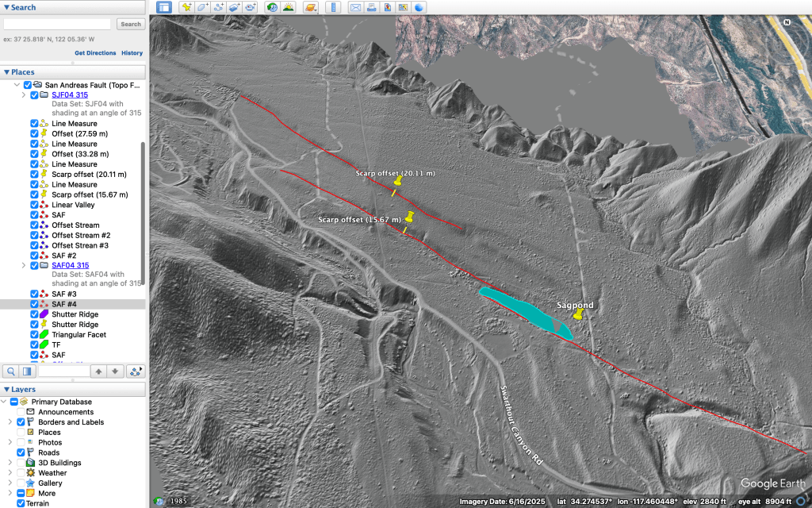Uncheck the Roads layer checkbox

[x=21, y=452]
